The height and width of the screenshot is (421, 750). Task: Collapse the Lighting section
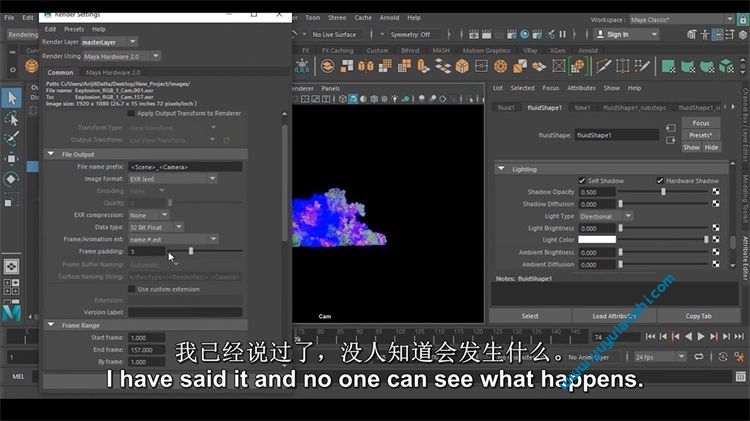(x=501, y=169)
